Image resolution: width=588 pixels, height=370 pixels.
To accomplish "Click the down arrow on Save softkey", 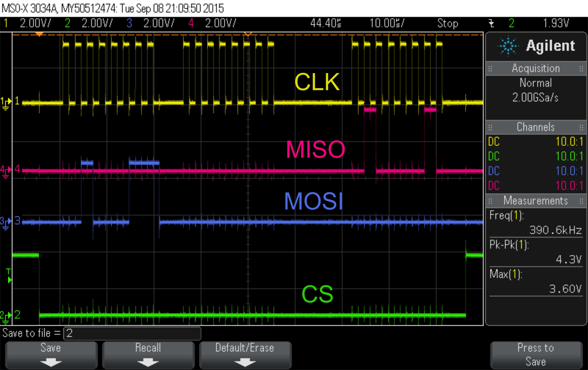I will 51,362.
